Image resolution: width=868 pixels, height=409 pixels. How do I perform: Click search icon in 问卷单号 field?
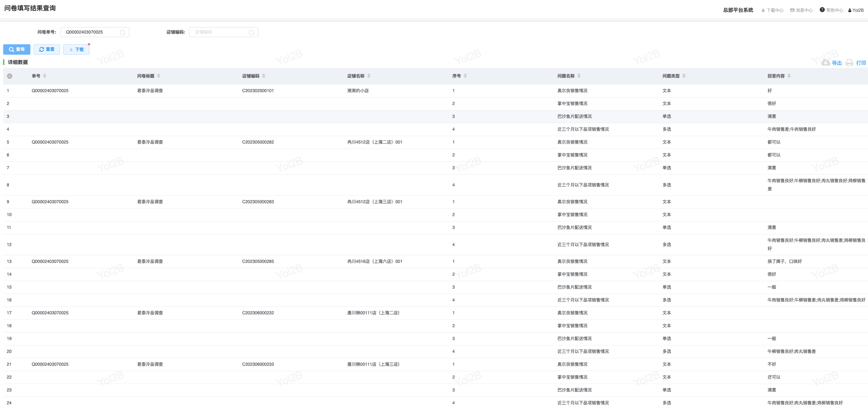point(123,33)
